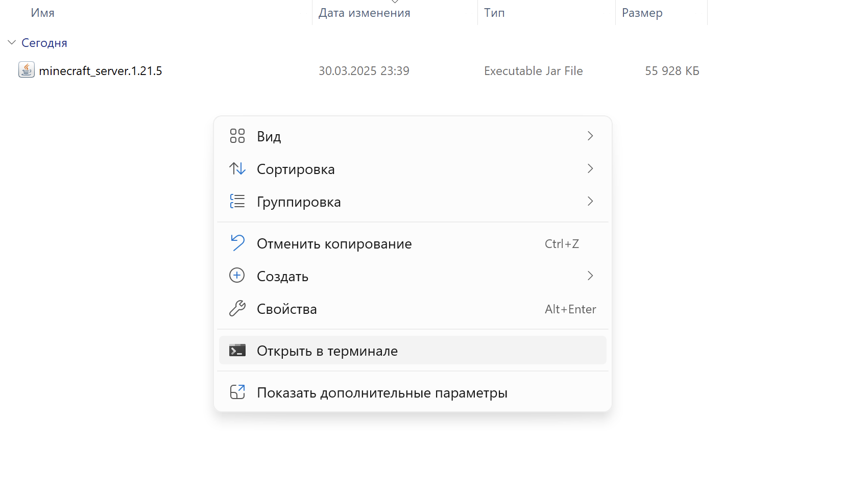
Task: Open the Создать submenu
Action: click(x=413, y=276)
